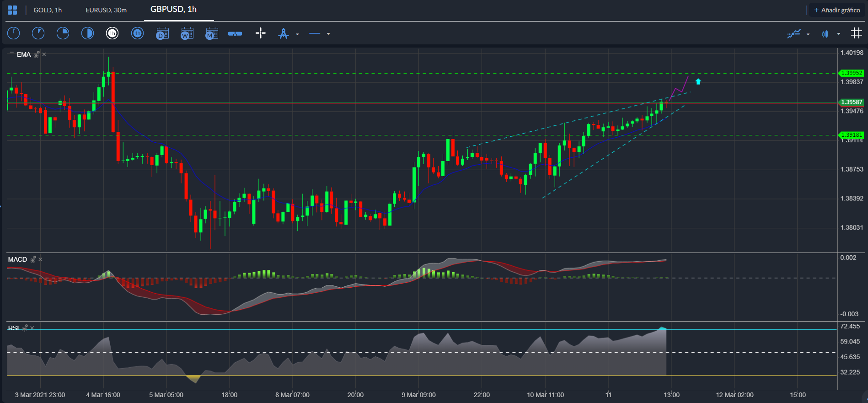Open MACD indicator settings gear
The width and height of the screenshot is (868, 403).
coord(33,259)
